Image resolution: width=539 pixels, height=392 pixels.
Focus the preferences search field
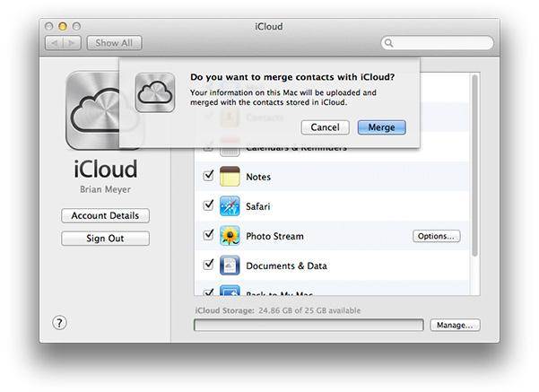437,43
